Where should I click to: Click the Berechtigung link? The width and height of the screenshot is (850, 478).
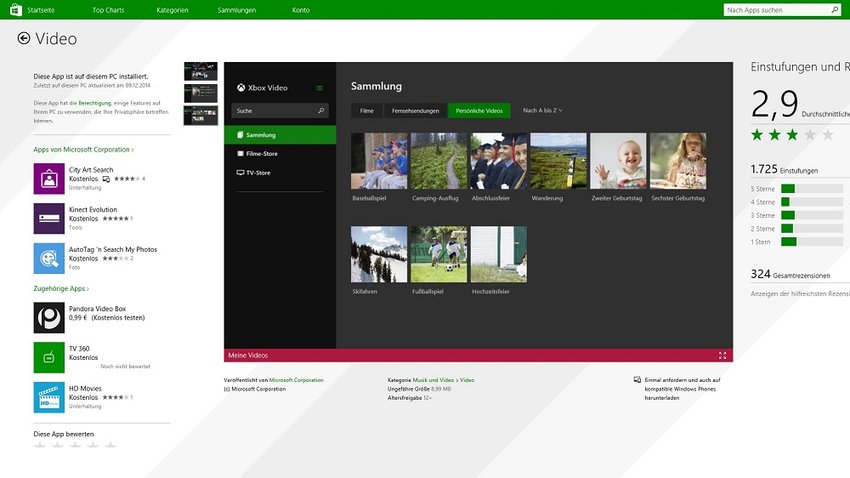pyautogui.click(x=94, y=103)
